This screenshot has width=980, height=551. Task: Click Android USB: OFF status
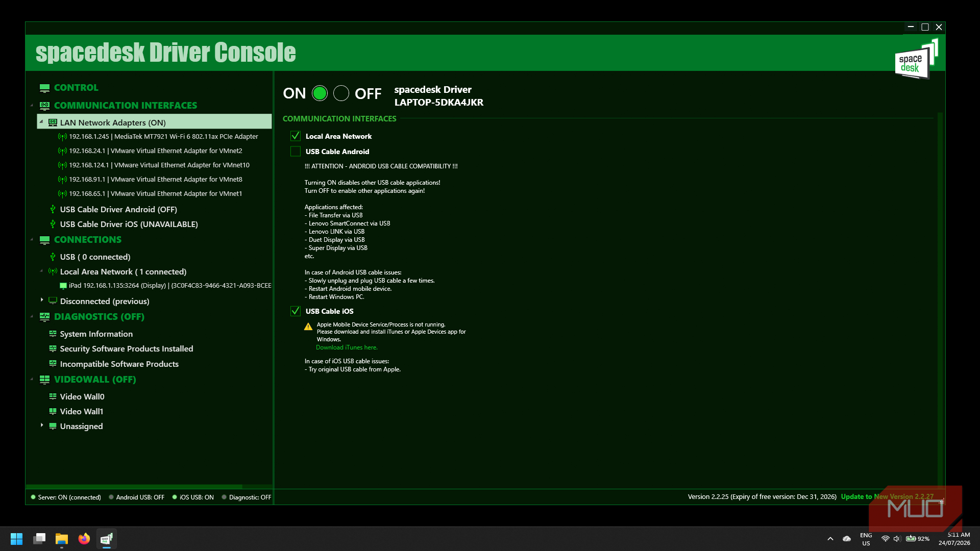(x=137, y=497)
